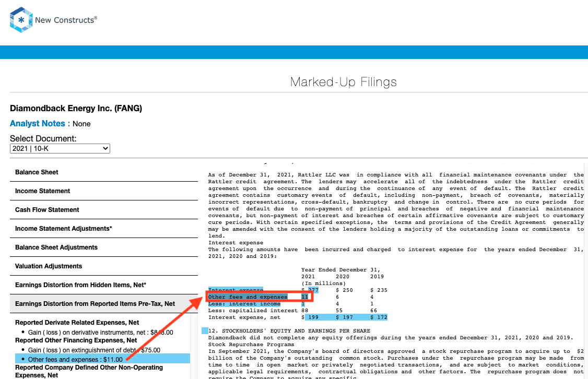Collapse Earnings Distortion from Reported Items Pre-Tax
588x379 pixels.
click(104, 304)
